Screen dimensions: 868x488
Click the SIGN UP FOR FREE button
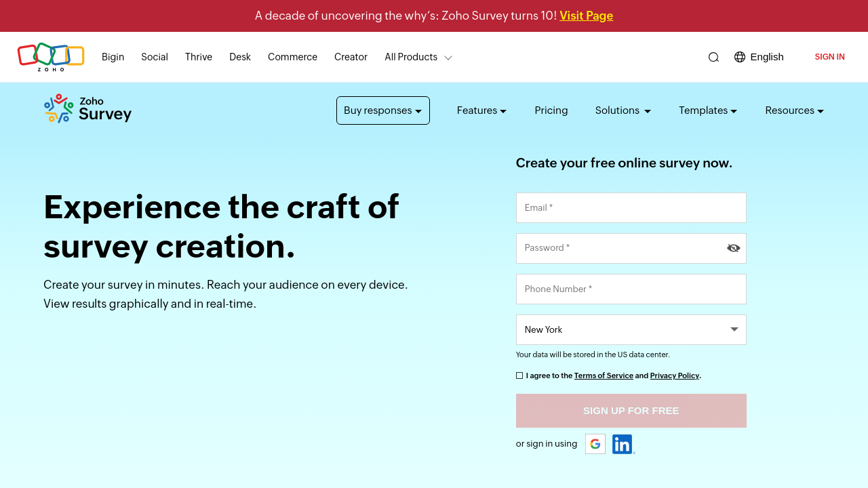click(x=631, y=411)
